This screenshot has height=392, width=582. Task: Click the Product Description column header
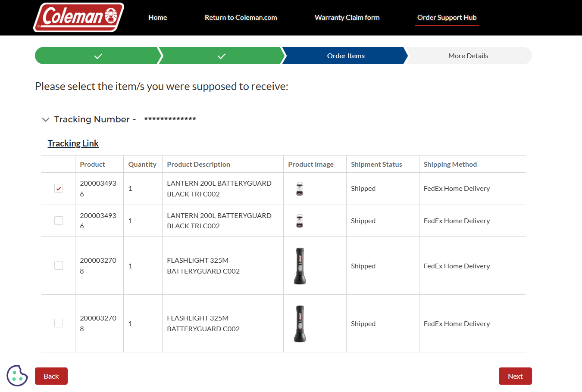(198, 164)
